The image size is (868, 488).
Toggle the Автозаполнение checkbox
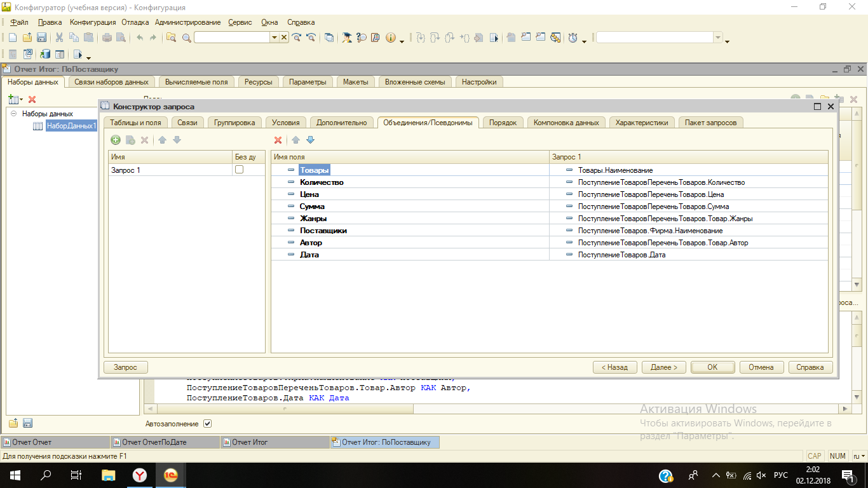(207, 424)
